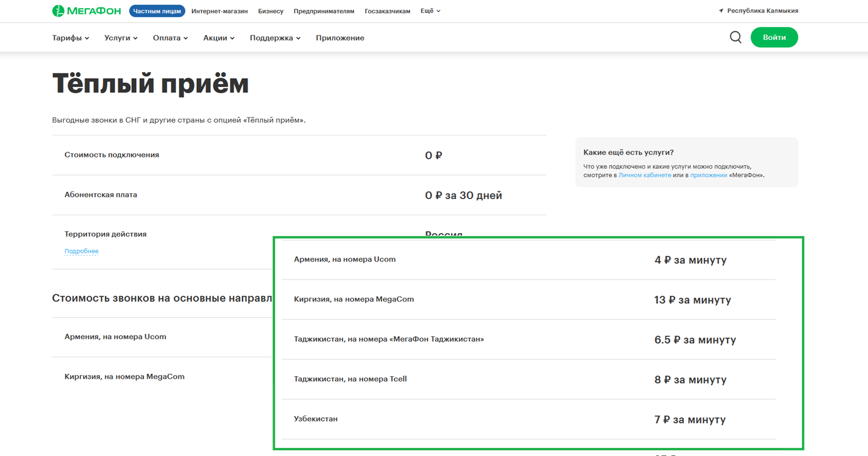Click the Таджикистан «МегаФон Таджикистан» row label
Viewport: 868px width, 456px height.
(389, 339)
